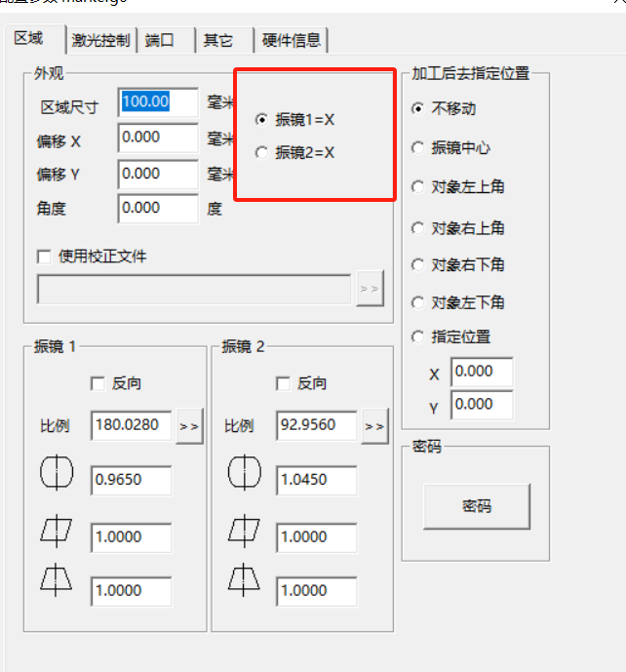This screenshot has width=626, height=672.
Task: Click the correction file path field
Action: [194, 290]
